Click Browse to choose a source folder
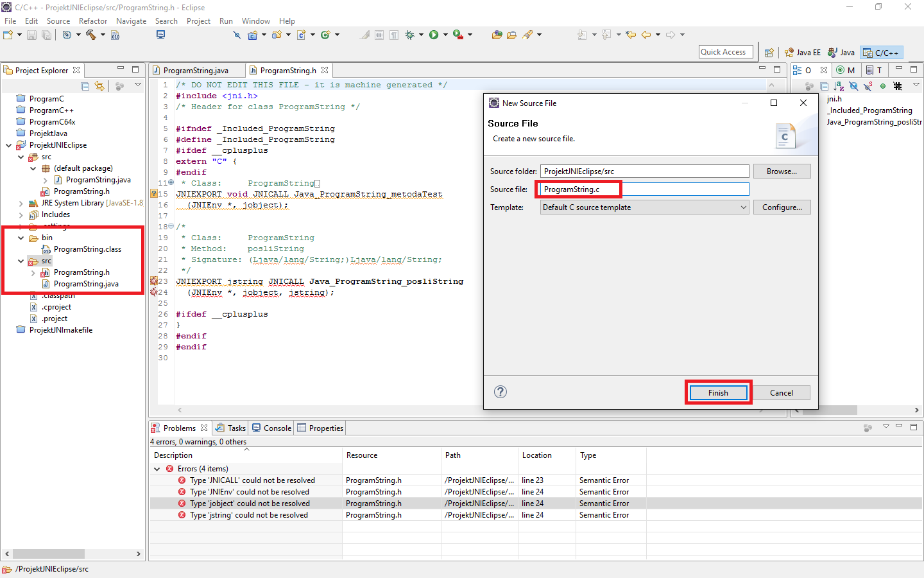The image size is (924, 578). (x=782, y=171)
